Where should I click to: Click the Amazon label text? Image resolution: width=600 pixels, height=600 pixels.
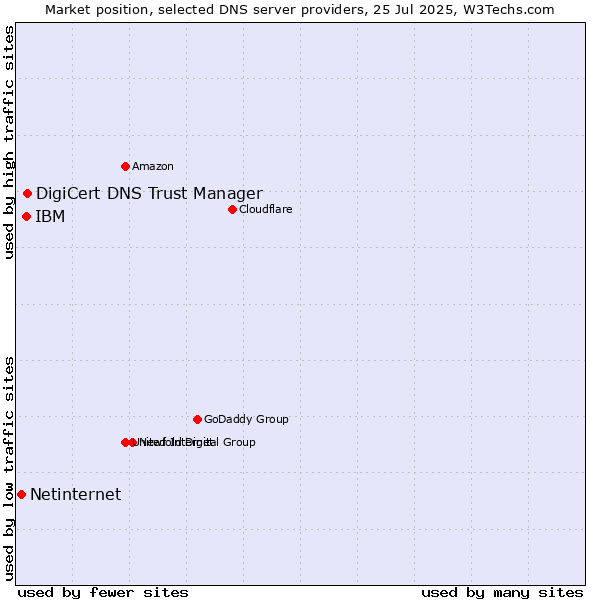coord(153,166)
